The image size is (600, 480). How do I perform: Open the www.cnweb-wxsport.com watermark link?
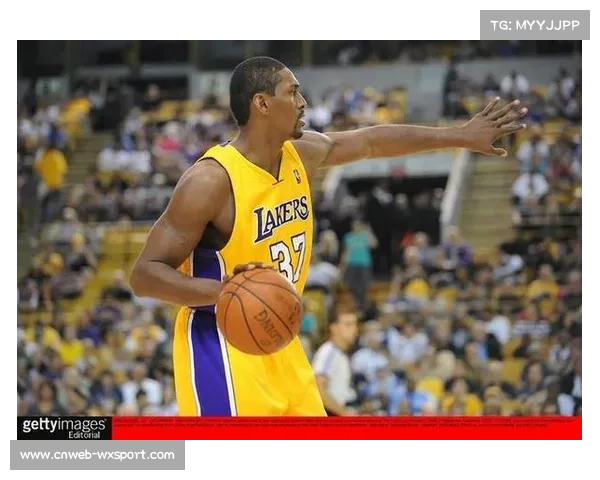click(98, 455)
